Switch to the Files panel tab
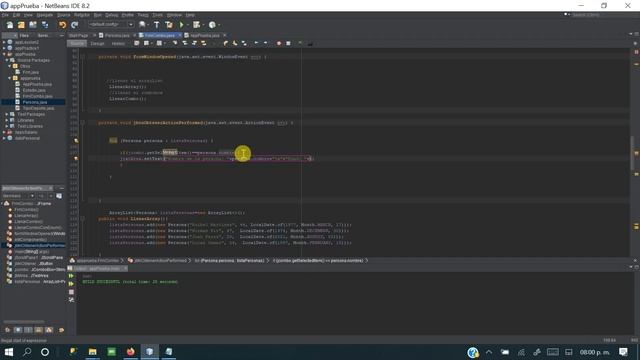Screen dimensions: 640x360 24,36
